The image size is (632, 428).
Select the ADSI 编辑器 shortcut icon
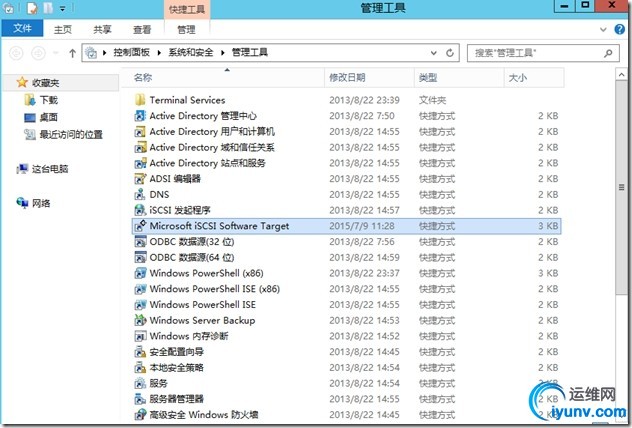140,179
